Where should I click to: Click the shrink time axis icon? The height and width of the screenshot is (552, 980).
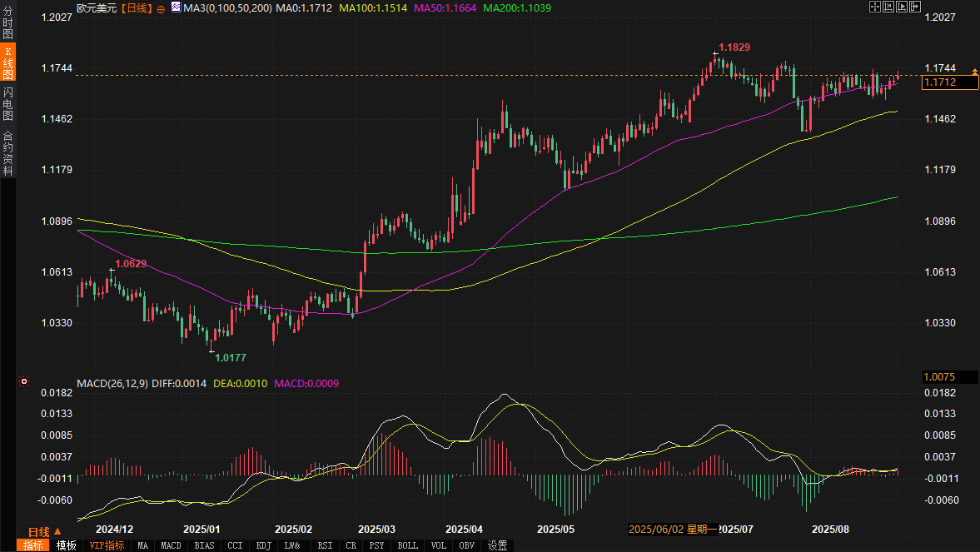888,7
